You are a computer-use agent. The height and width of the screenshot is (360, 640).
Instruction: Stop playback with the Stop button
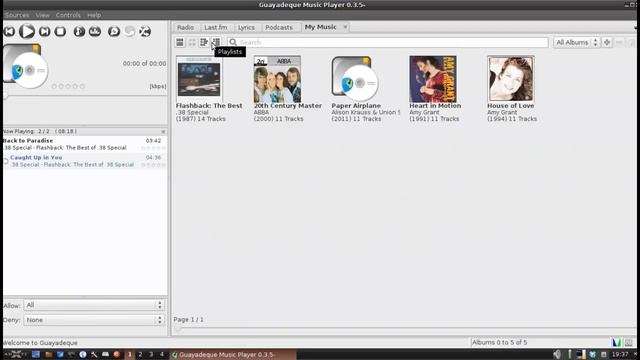(60, 31)
